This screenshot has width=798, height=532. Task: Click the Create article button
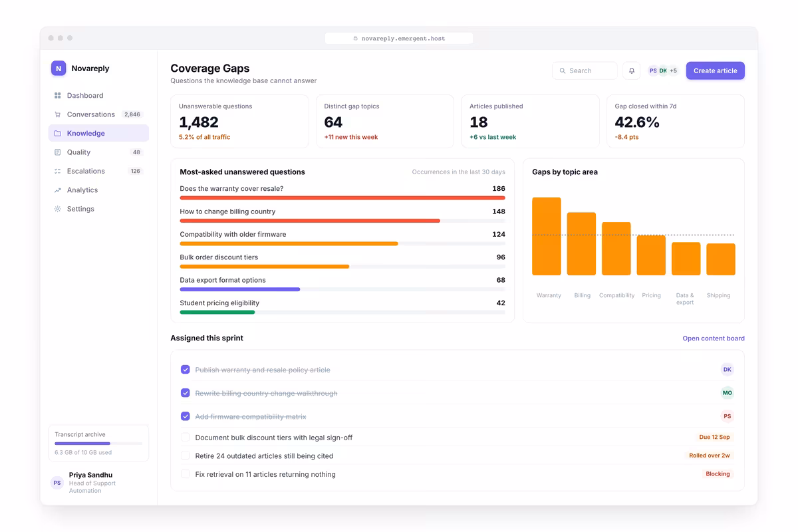click(716, 70)
